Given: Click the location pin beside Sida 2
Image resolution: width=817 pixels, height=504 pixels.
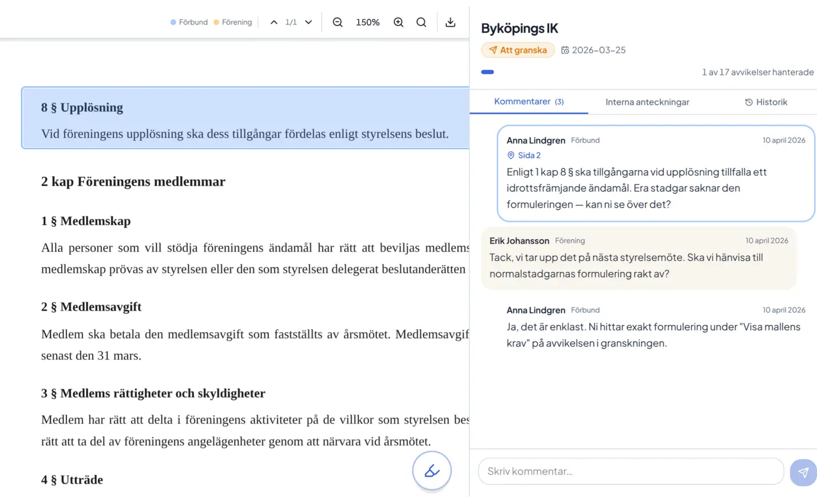Looking at the screenshot, I should click(x=510, y=155).
